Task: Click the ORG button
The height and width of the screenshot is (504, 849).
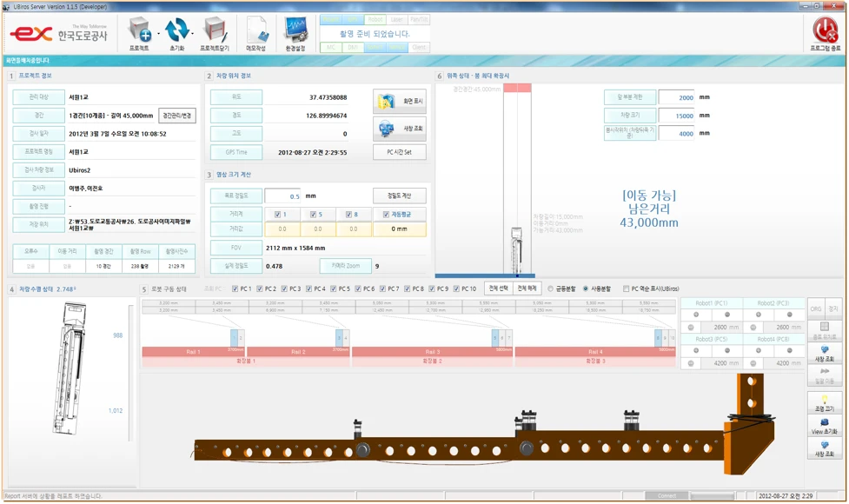Action: (816, 308)
